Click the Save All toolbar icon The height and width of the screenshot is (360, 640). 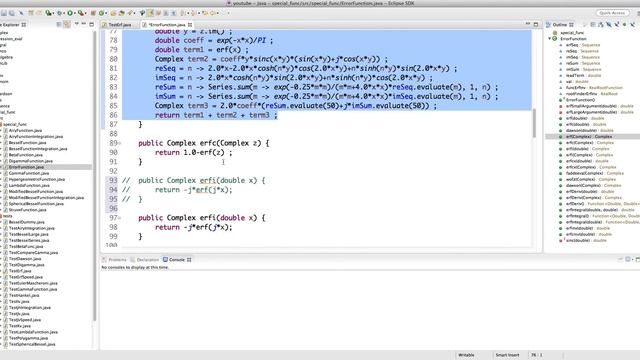[12, 13]
